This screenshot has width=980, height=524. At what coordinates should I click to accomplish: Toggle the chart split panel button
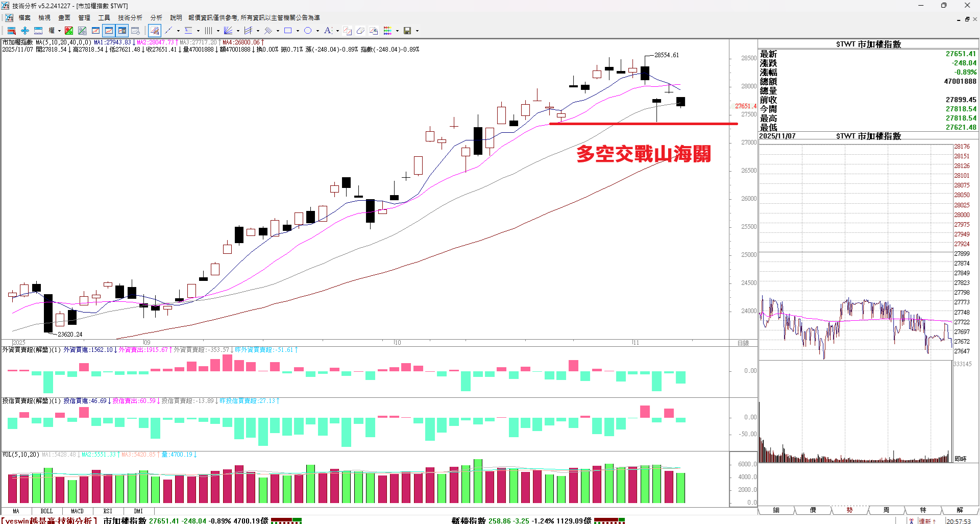(x=122, y=31)
